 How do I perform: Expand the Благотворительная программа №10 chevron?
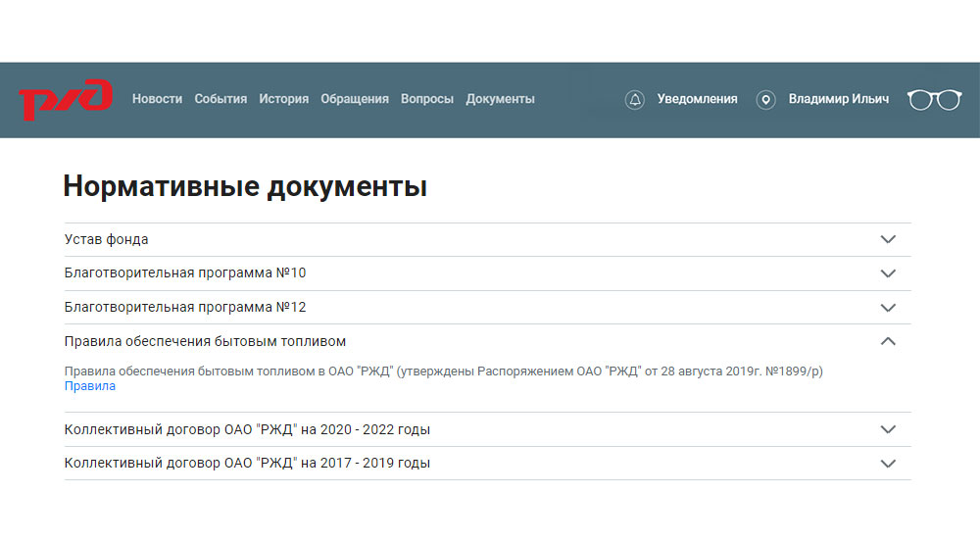[x=888, y=273]
